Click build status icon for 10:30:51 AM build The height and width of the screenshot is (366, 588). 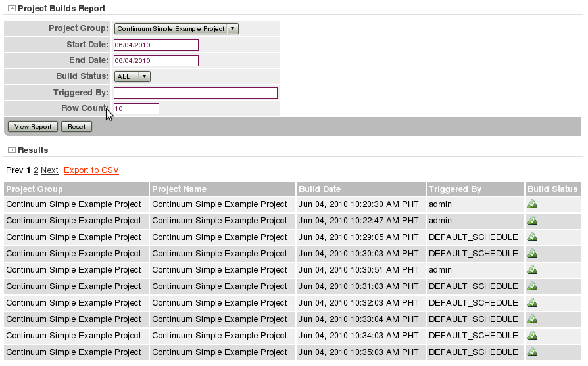tap(533, 270)
